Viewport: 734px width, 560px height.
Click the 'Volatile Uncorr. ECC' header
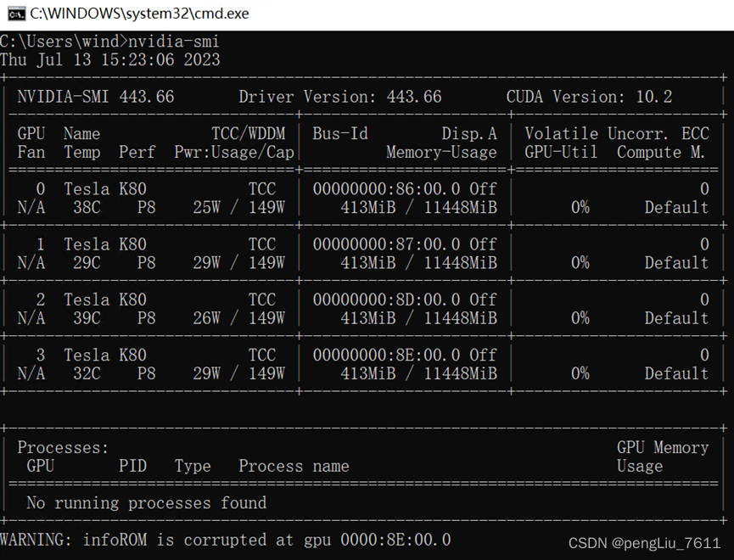(617, 134)
